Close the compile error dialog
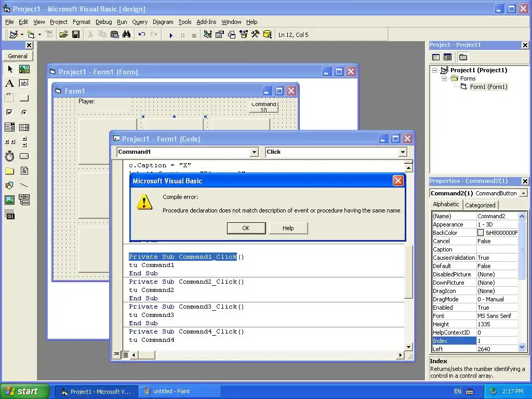 [398, 180]
